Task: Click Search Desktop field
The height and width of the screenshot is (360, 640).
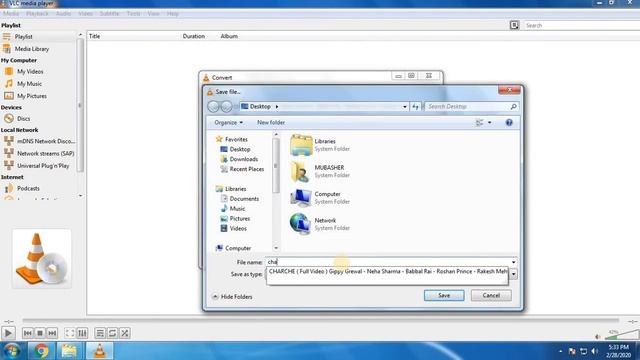Action: (x=472, y=107)
